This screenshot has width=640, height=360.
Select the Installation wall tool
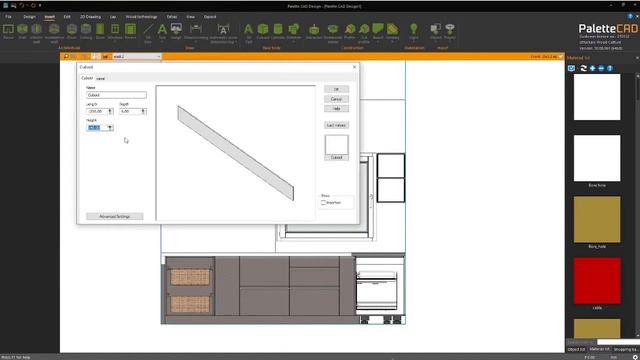click(x=54, y=33)
